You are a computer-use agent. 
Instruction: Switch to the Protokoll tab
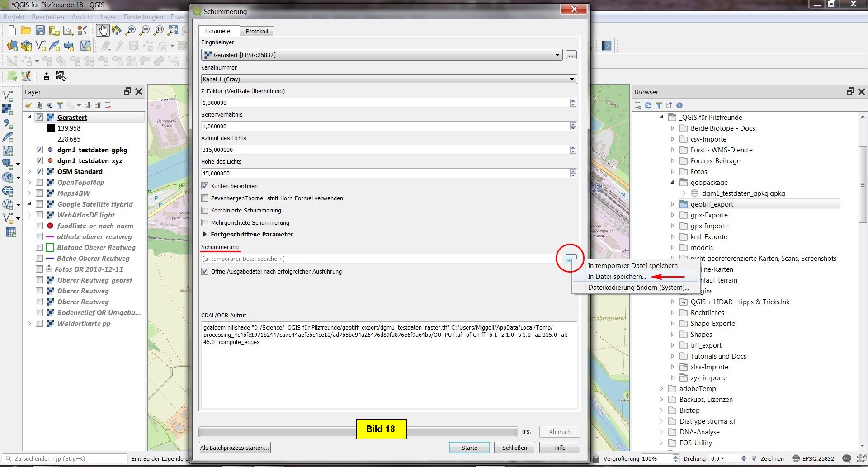[x=257, y=31]
